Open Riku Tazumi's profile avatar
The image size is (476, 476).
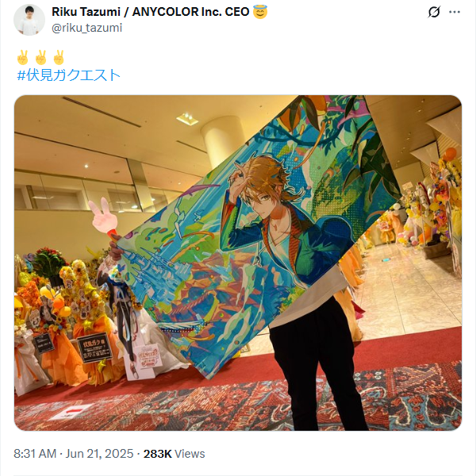pos(29,20)
